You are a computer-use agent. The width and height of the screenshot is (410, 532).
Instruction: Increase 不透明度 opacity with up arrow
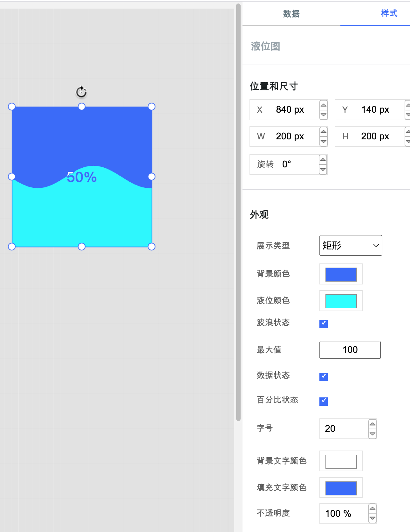click(x=372, y=509)
